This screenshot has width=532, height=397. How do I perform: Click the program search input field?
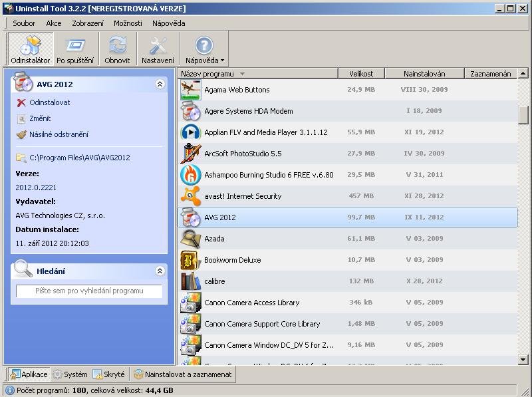[x=89, y=291]
